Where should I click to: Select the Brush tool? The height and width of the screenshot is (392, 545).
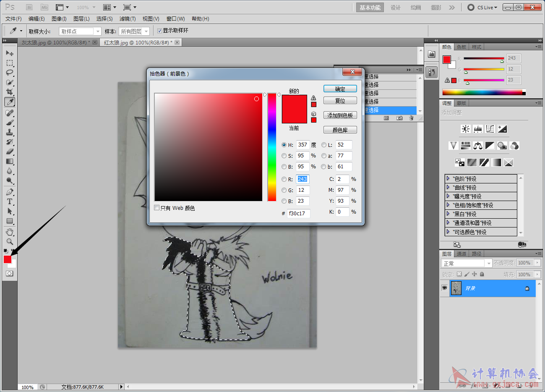(x=10, y=123)
